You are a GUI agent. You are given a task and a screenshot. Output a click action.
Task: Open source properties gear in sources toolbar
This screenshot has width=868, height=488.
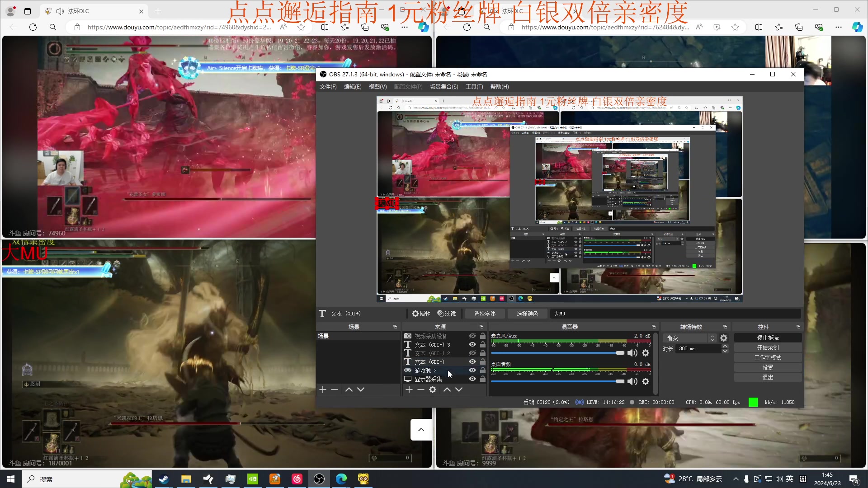pyautogui.click(x=433, y=389)
